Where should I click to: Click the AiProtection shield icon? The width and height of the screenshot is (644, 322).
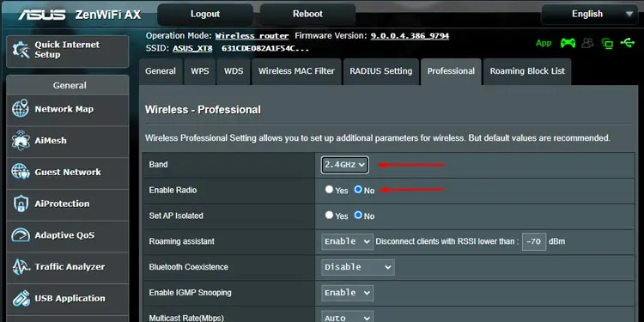coord(21,204)
